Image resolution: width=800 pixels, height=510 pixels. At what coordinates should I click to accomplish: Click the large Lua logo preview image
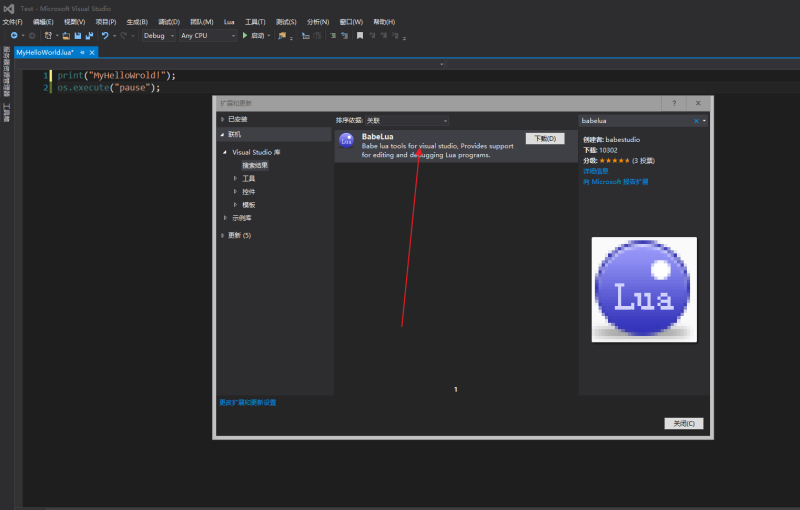[x=643, y=289]
